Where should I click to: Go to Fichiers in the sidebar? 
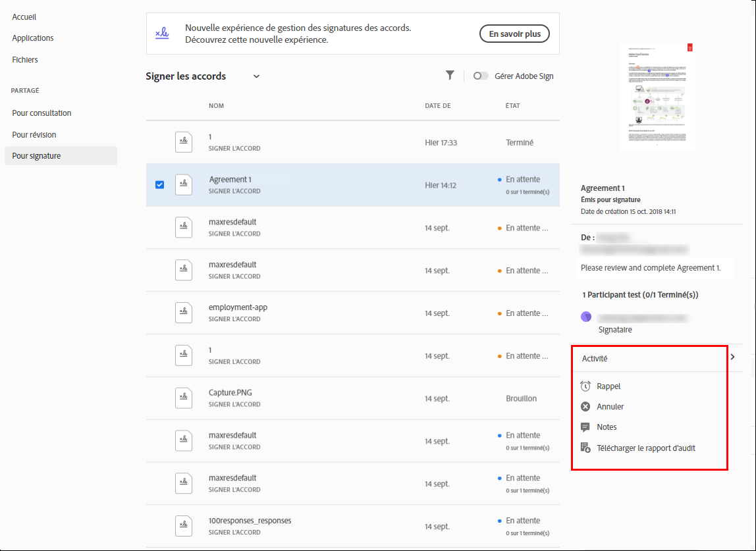[x=25, y=60]
